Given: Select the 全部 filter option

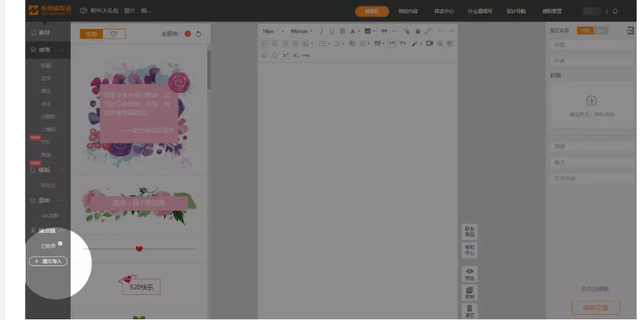Looking at the screenshot, I should coord(91,34).
